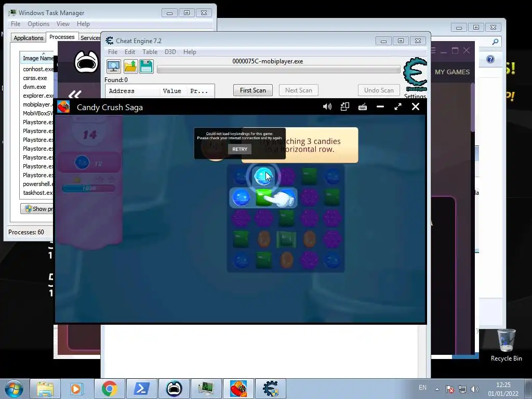
Task: Click the blue help question mark icon
Action: tap(490, 59)
